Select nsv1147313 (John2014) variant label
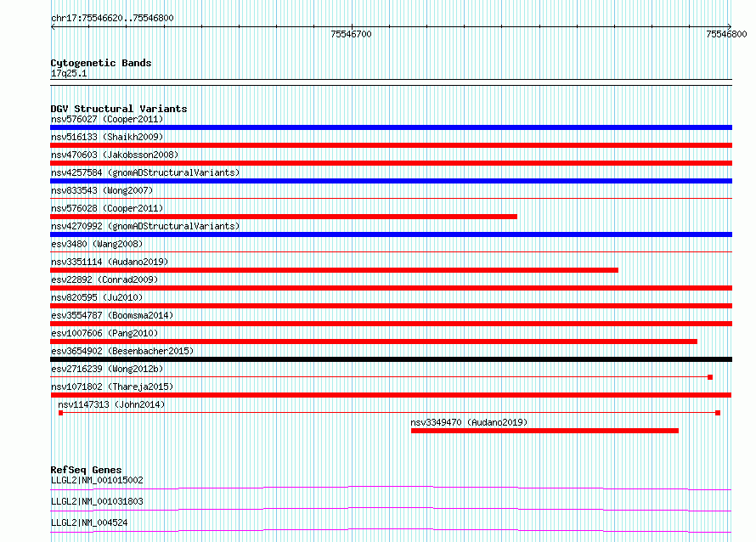 point(111,404)
